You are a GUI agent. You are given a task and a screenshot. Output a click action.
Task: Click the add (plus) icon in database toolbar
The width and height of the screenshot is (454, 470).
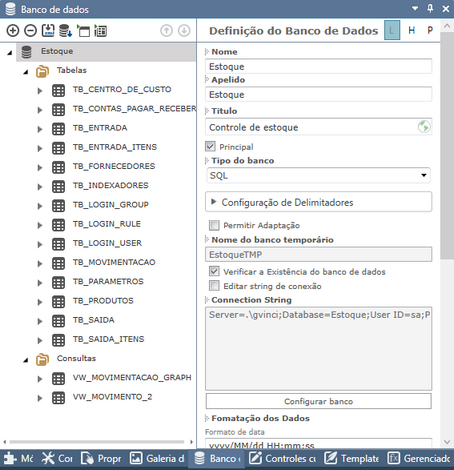click(x=13, y=31)
